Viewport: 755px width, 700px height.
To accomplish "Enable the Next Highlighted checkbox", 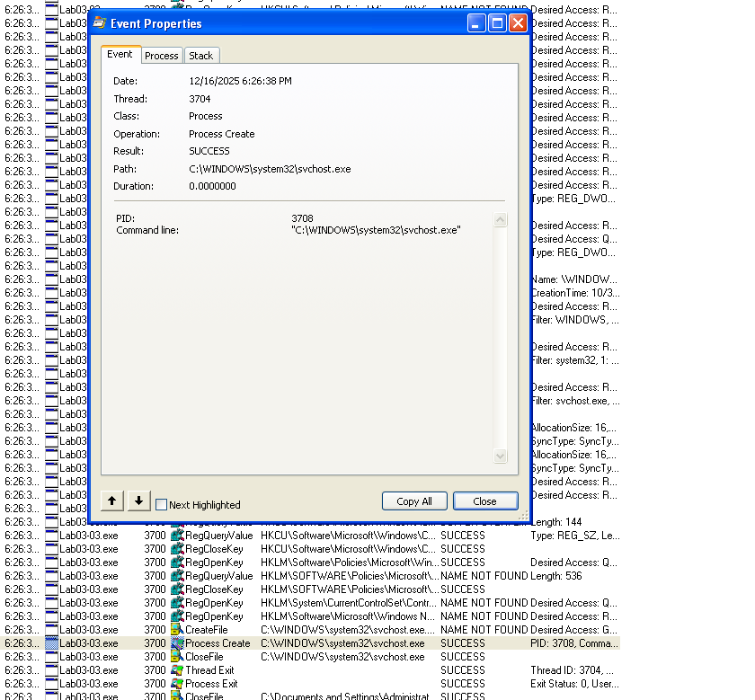I will coord(162,504).
